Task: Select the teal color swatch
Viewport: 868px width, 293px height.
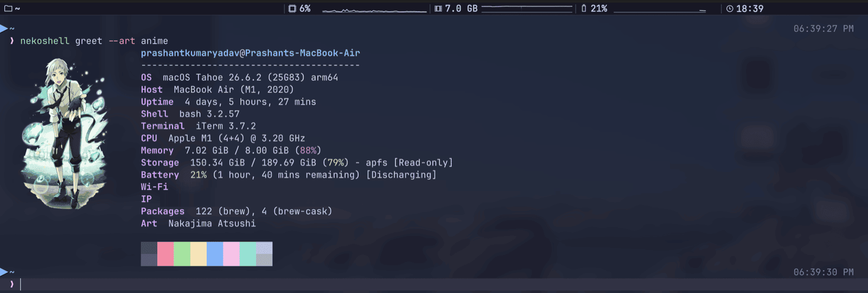Action: 248,254
